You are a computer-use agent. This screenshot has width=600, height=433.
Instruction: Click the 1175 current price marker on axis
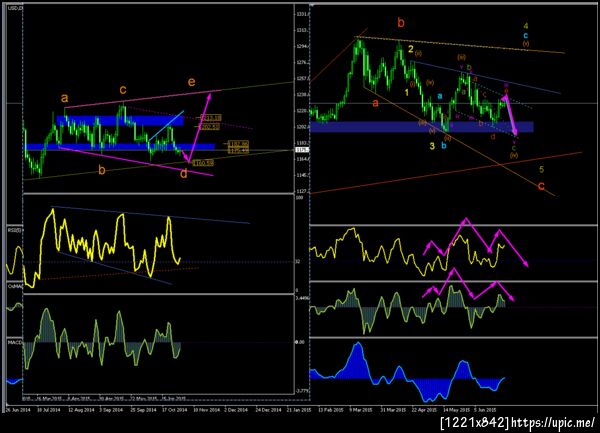(x=300, y=150)
